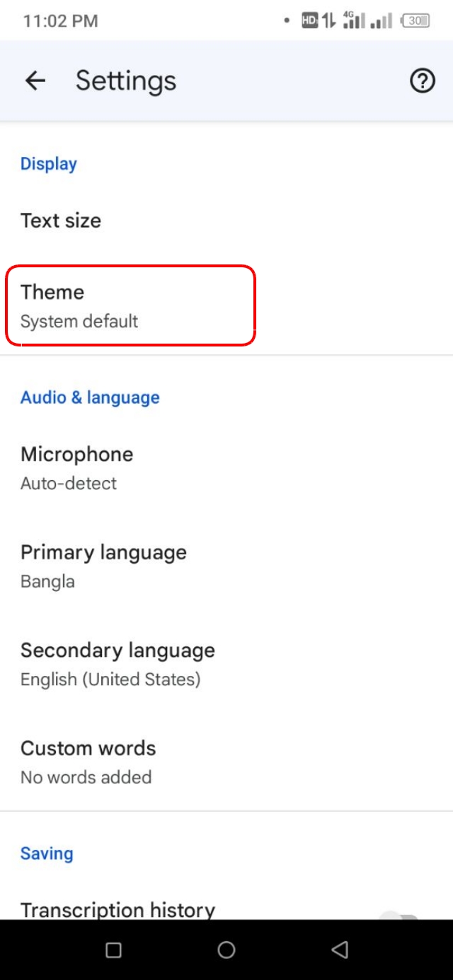Tap the Android recent apps square button

click(x=113, y=950)
